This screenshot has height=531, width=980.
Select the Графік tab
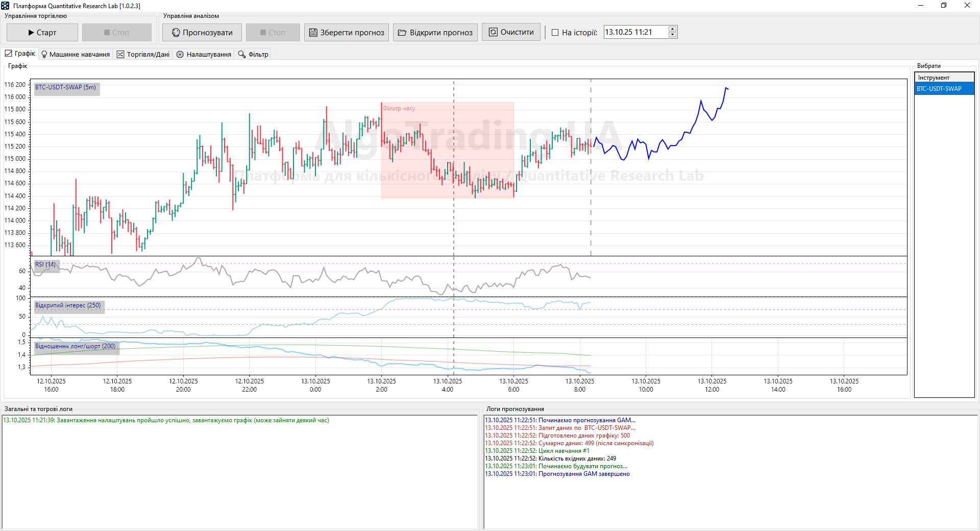[20, 54]
